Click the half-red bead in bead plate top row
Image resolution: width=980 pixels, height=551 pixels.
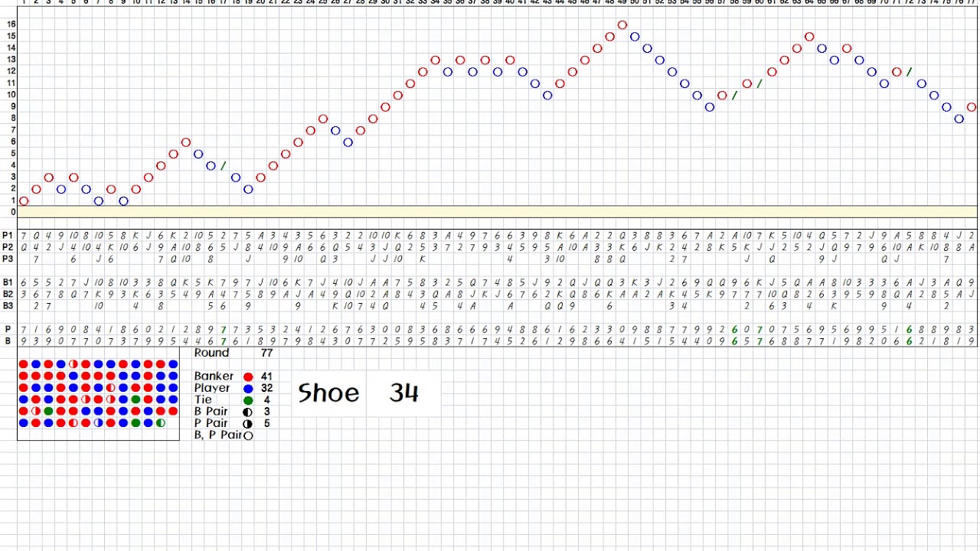click(x=73, y=364)
